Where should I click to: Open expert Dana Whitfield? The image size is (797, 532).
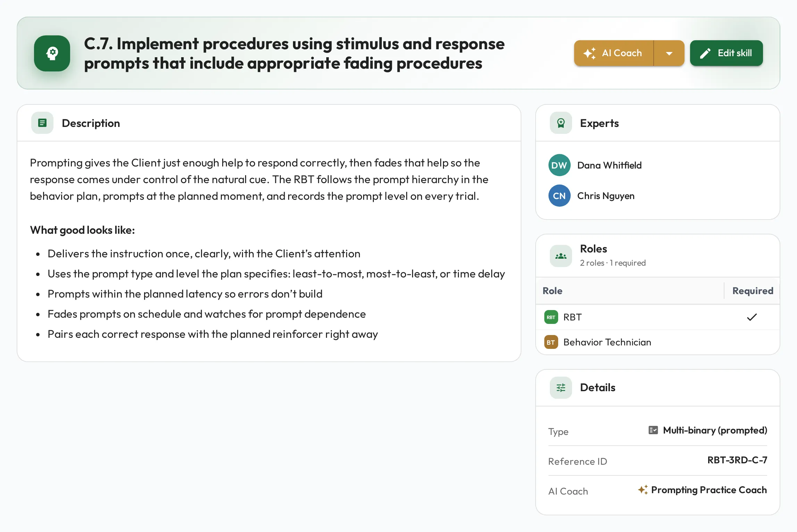(609, 165)
